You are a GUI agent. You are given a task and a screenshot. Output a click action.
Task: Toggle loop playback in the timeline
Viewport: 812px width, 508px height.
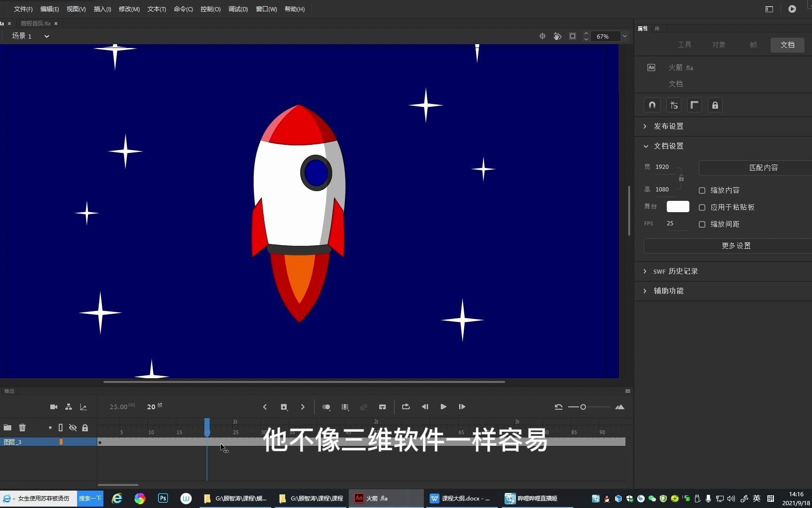pyautogui.click(x=406, y=407)
